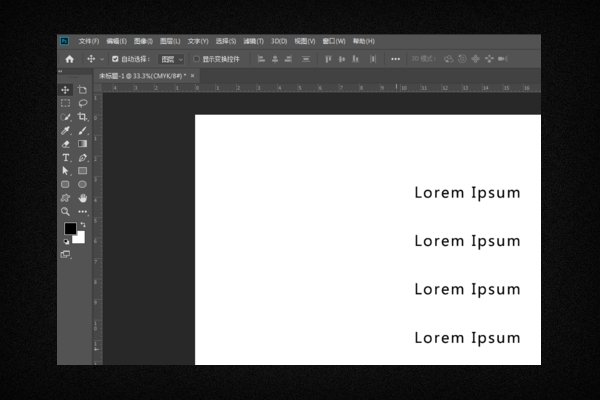Toggle the 自动选择 checkbox

[115, 59]
